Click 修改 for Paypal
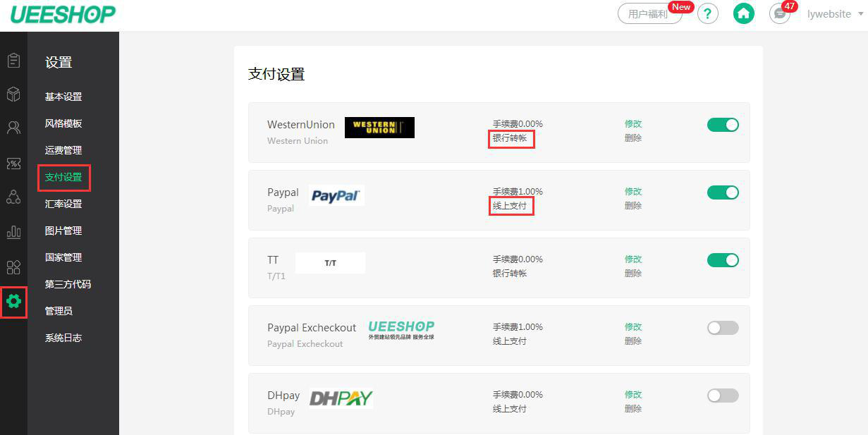This screenshot has height=435, width=868. [x=633, y=192]
